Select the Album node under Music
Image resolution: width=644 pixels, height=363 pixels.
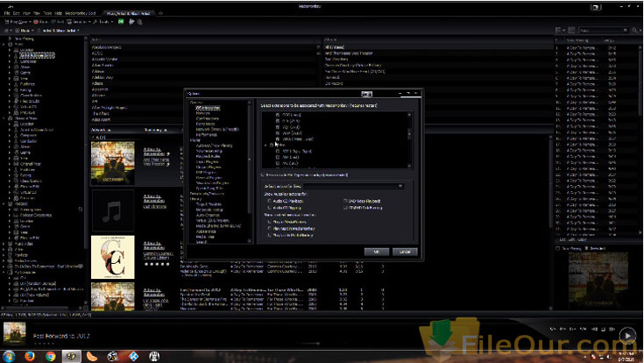tap(25, 67)
